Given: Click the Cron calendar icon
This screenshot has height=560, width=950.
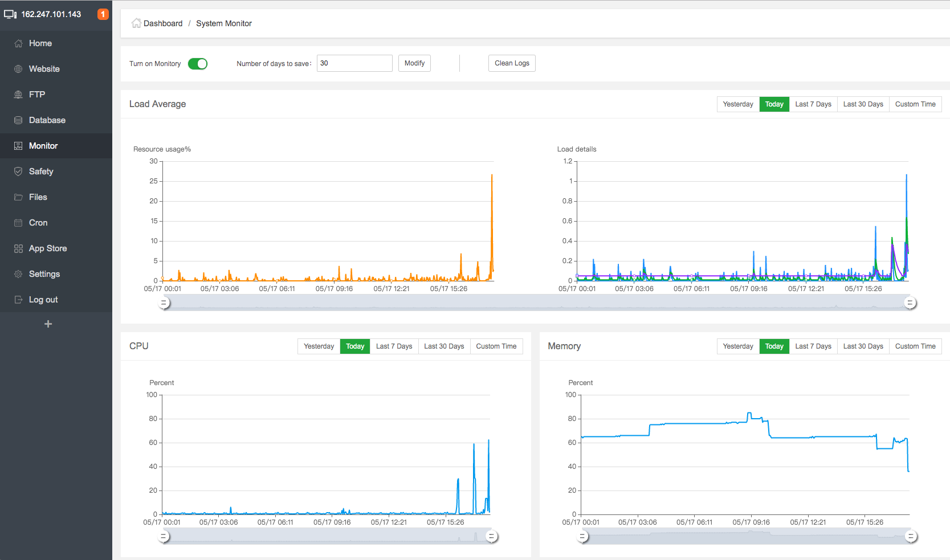Looking at the screenshot, I should pos(18,223).
